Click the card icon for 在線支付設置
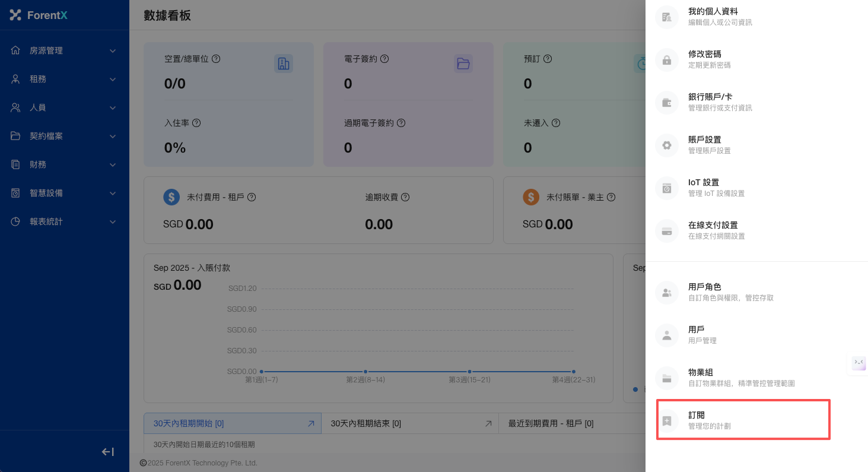The width and height of the screenshot is (868, 472). click(666, 231)
